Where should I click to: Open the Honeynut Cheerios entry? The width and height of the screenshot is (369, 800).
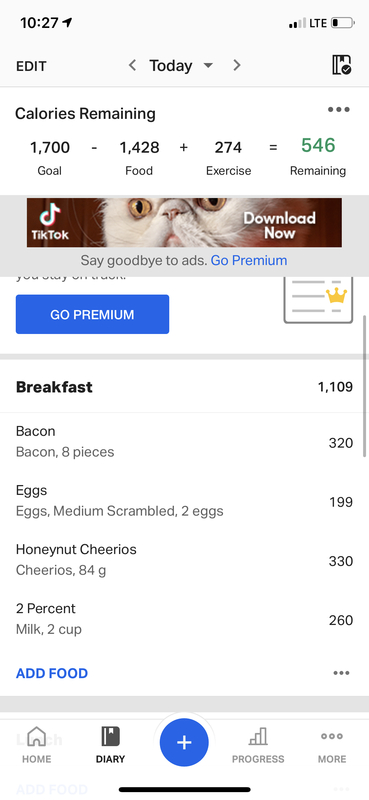point(184,560)
